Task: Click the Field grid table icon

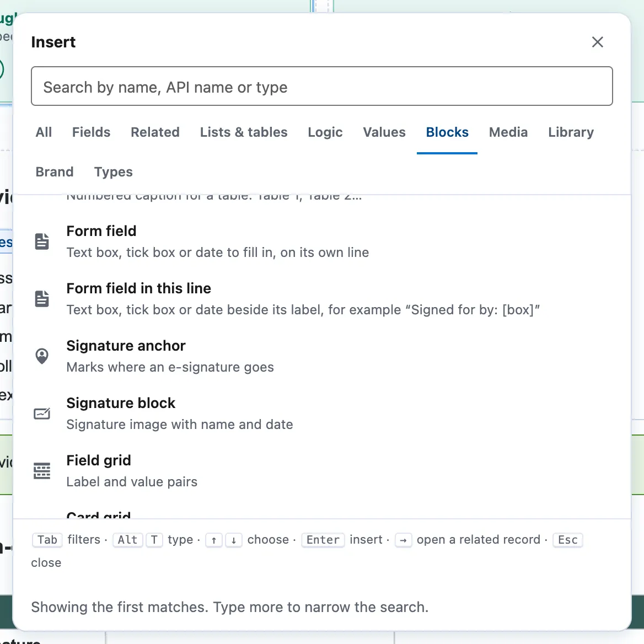Action: pyautogui.click(x=42, y=471)
